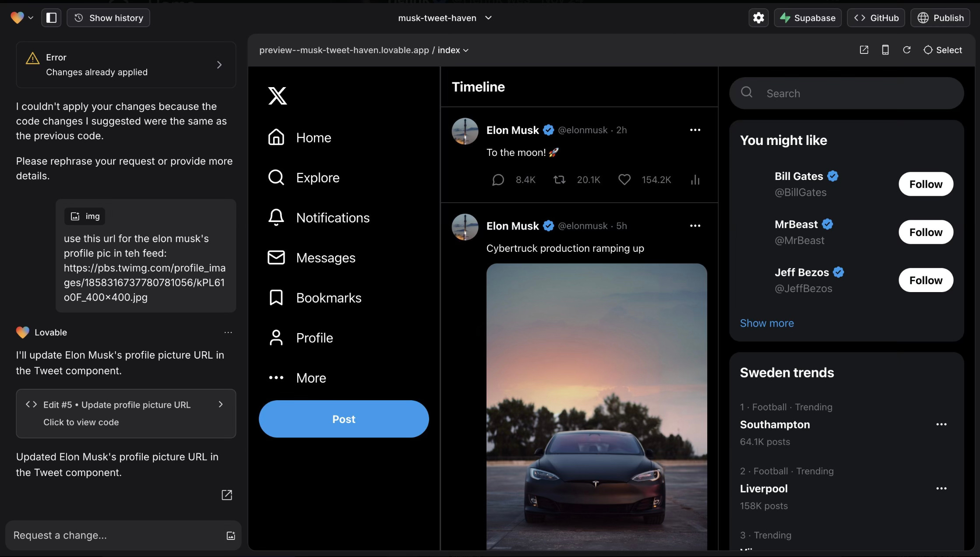Click the @MrBeast handle
Screen dimensions: 980x557
(x=799, y=240)
